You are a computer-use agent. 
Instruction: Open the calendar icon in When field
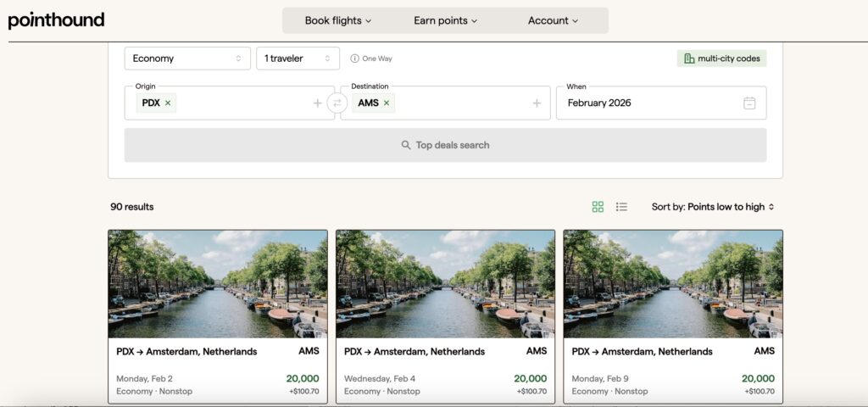749,103
